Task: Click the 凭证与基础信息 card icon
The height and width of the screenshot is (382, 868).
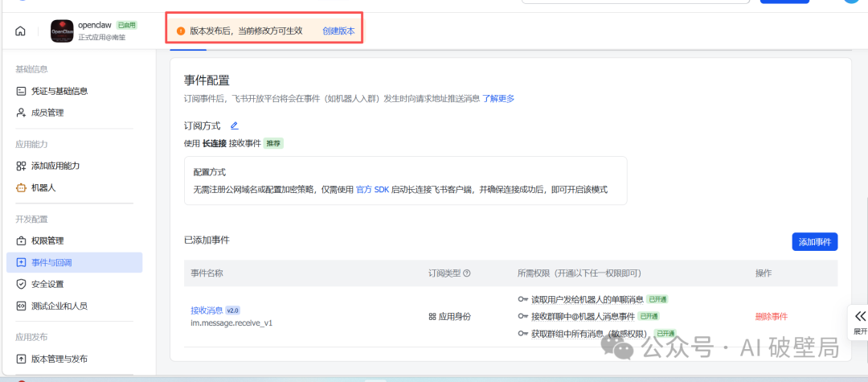Action: click(21, 91)
